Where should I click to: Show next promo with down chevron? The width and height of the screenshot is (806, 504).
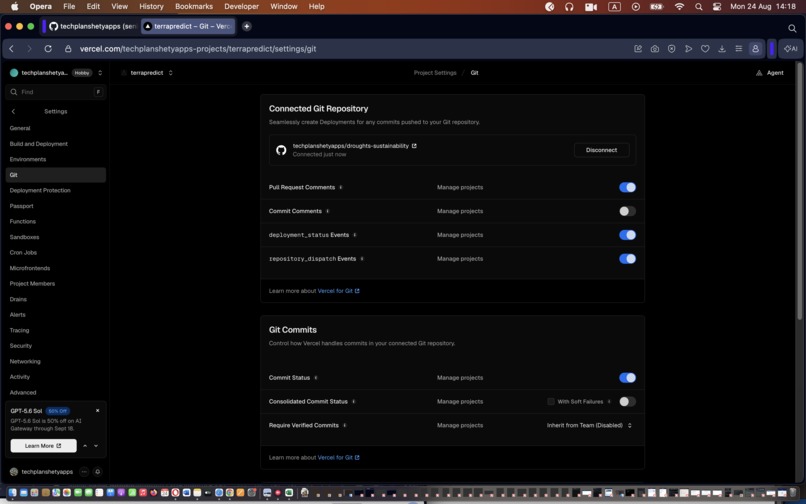pyautogui.click(x=96, y=446)
